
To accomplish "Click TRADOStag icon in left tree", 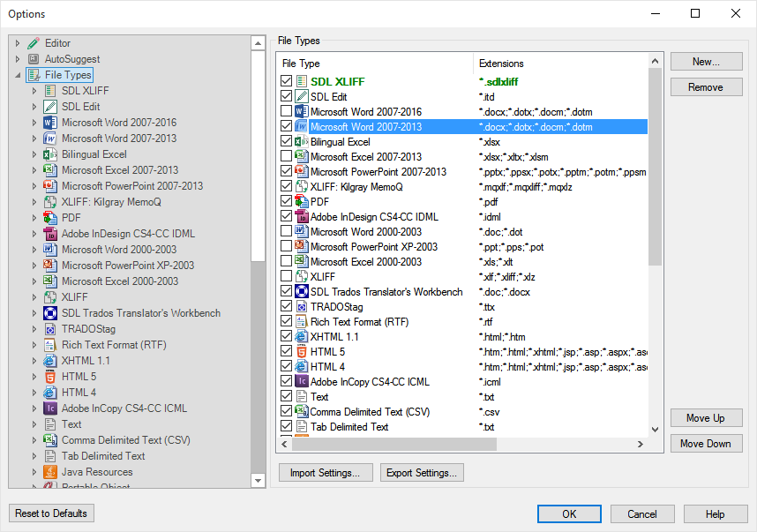I will point(50,329).
